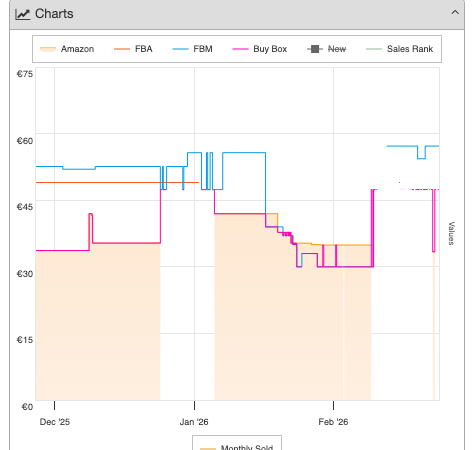Click the €45 y-axis label

coord(25,207)
